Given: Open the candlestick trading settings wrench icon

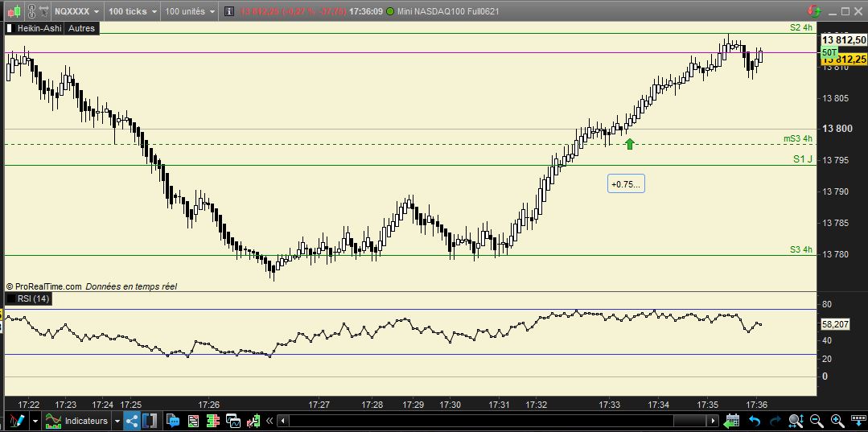Looking at the screenshot, I should (253, 421).
